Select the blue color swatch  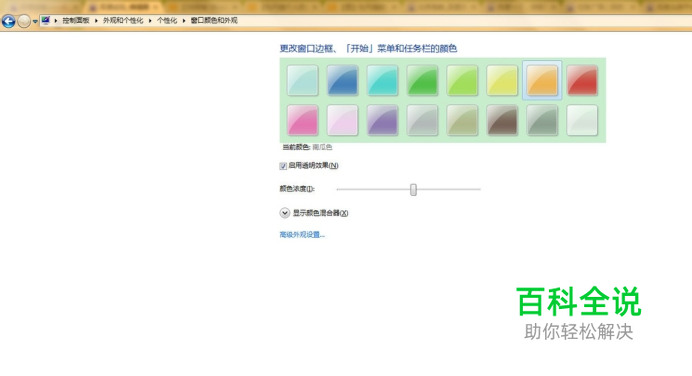342,80
